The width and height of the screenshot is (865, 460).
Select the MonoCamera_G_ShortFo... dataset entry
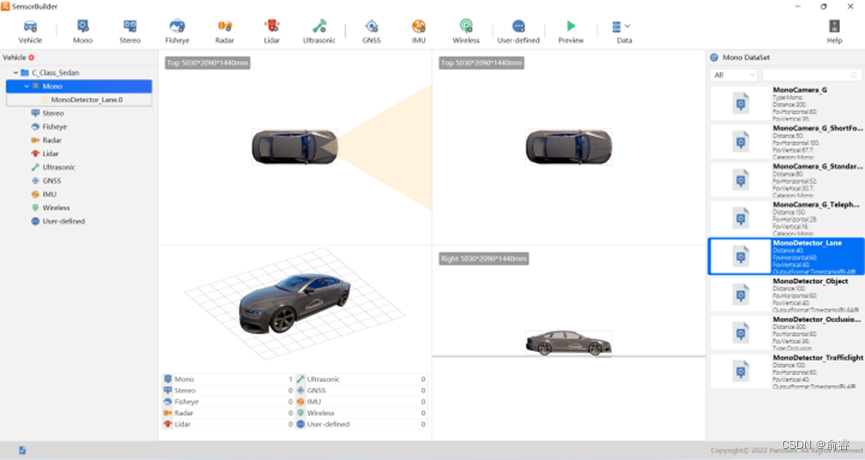(787, 142)
